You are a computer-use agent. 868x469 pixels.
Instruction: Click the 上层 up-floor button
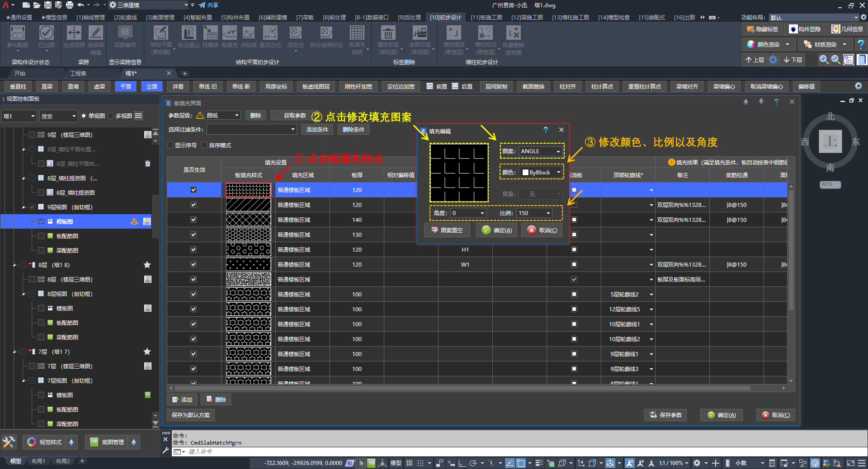(755, 60)
